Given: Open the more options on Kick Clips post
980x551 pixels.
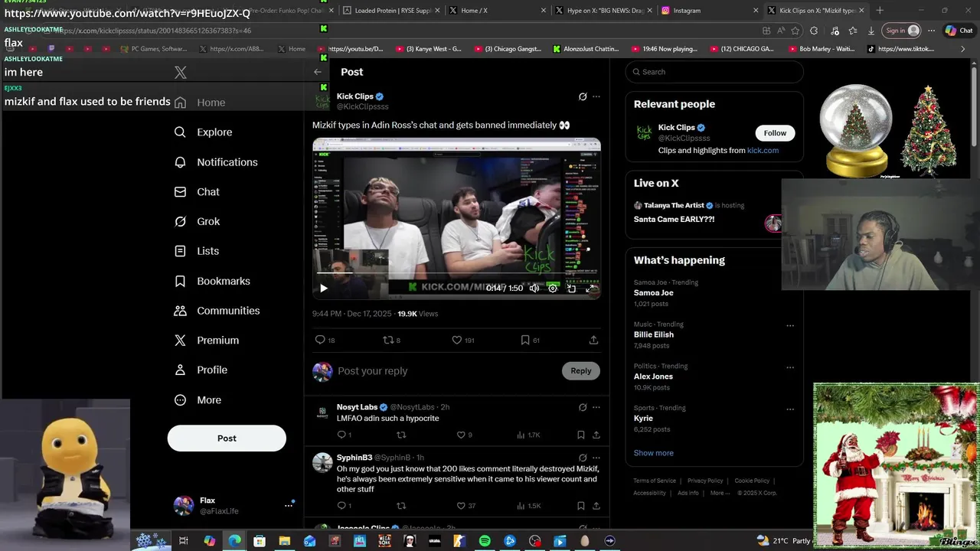Looking at the screenshot, I should tap(596, 96).
